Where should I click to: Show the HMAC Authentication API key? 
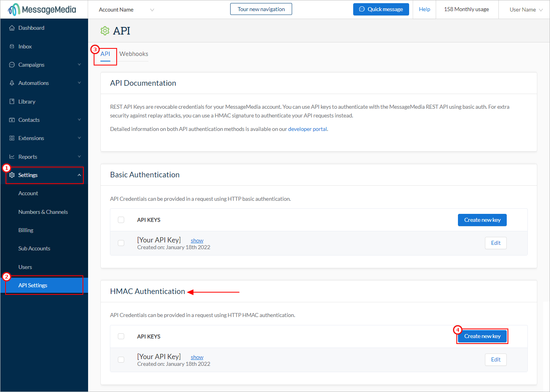coord(197,357)
